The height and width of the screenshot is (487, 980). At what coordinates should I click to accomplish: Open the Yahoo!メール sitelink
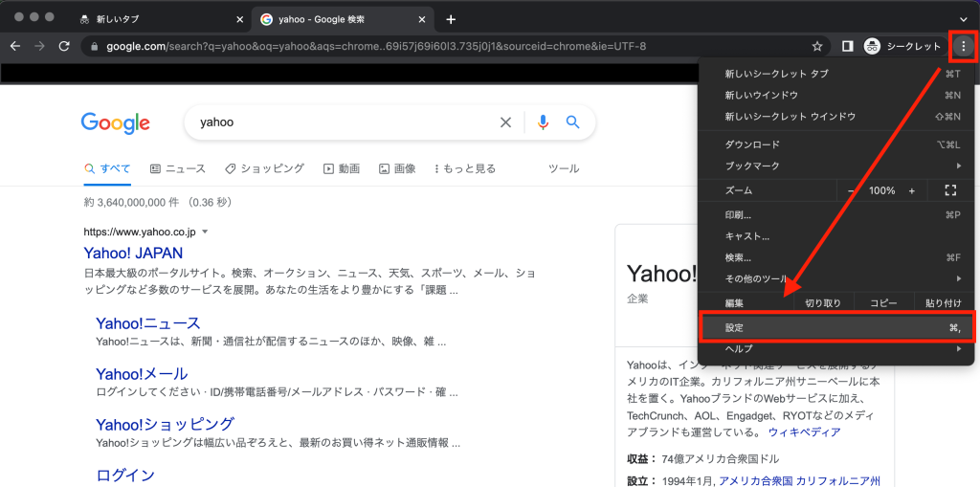pyautogui.click(x=142, y=374)
